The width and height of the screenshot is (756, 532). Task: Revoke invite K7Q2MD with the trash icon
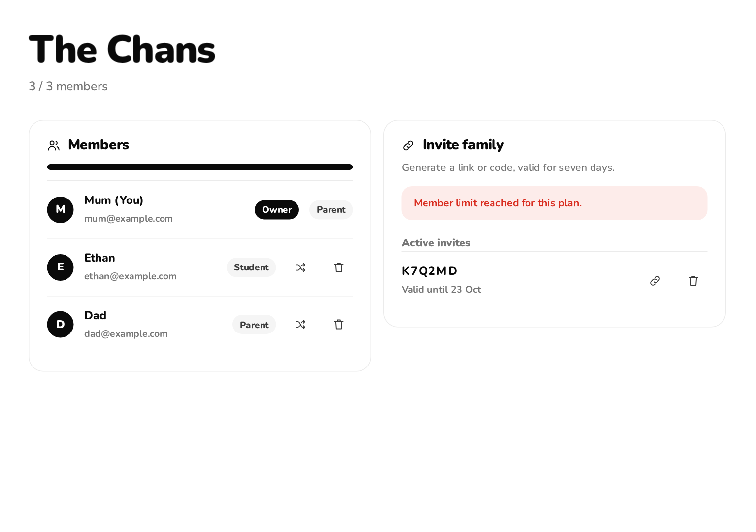tap(693, 281)
